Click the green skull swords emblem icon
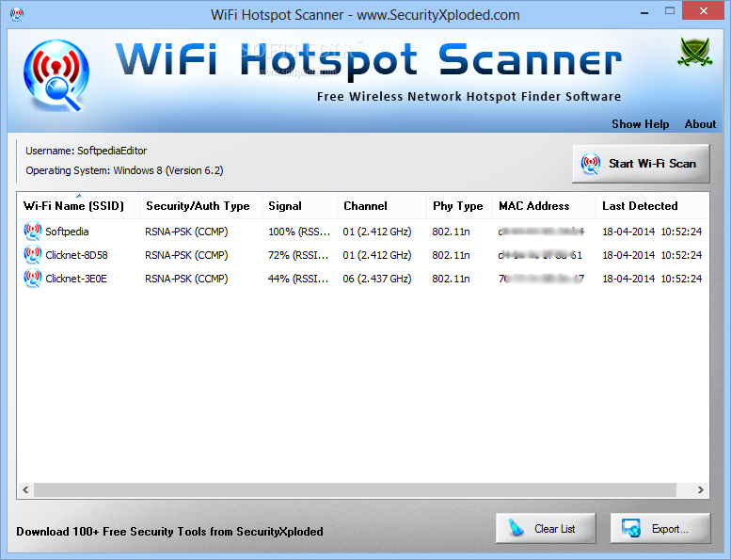Screen dimensions: 731x560 coord(694,52)
